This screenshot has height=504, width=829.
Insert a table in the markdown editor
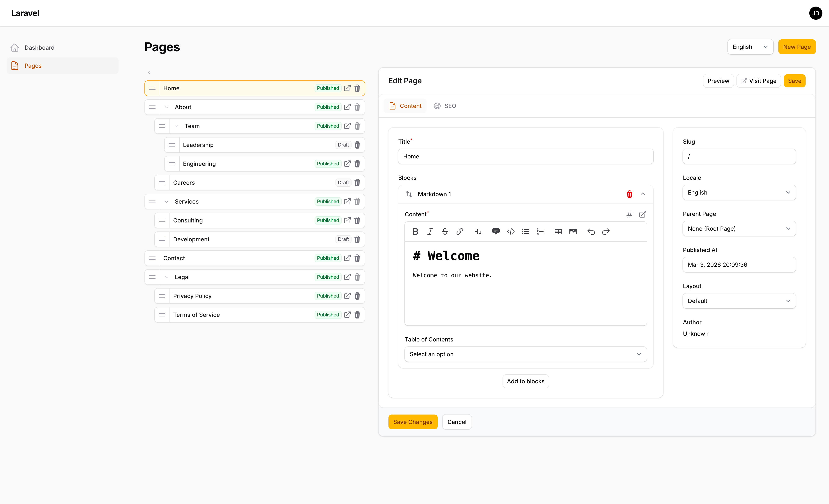(x=558, y=231)
